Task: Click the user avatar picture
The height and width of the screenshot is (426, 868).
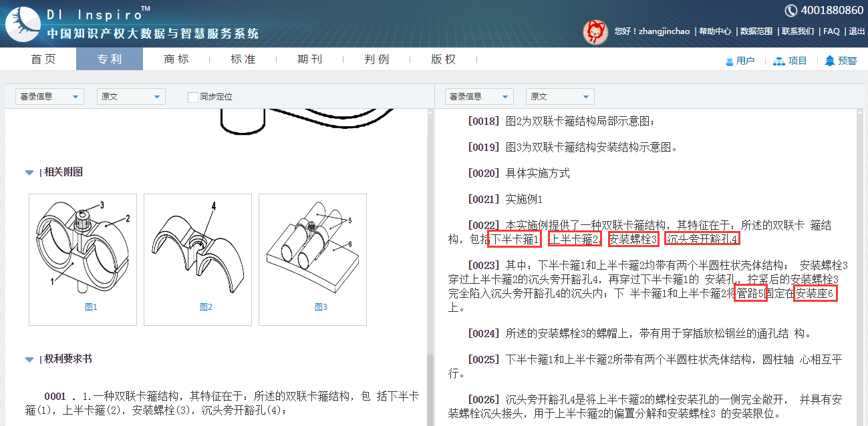Action: [595, 31]
